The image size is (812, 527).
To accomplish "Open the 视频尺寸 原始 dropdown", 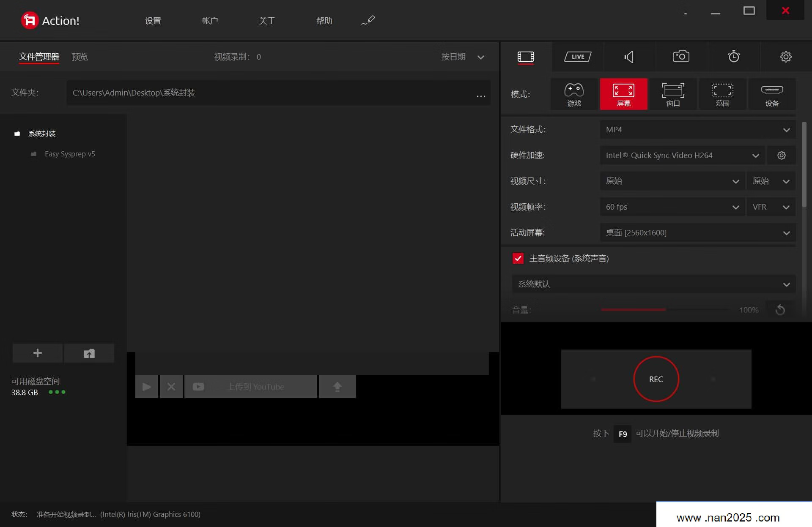I will (x=672, y=181).
